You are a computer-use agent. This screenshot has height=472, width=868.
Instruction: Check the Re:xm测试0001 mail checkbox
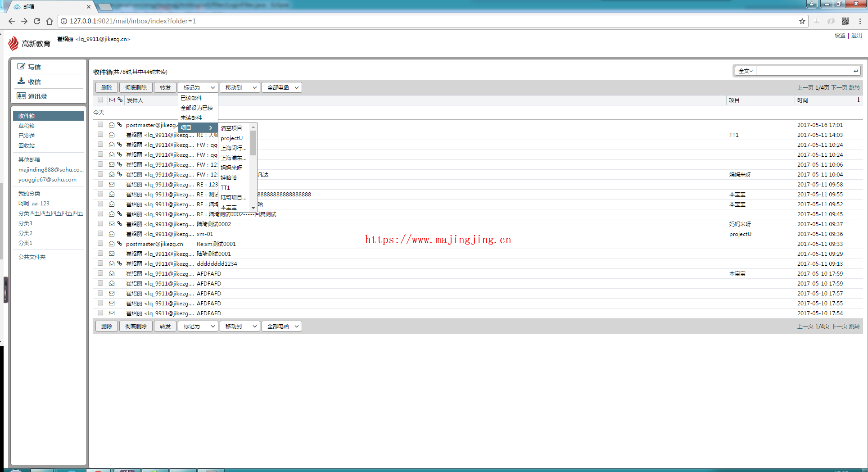coord(100,244)
